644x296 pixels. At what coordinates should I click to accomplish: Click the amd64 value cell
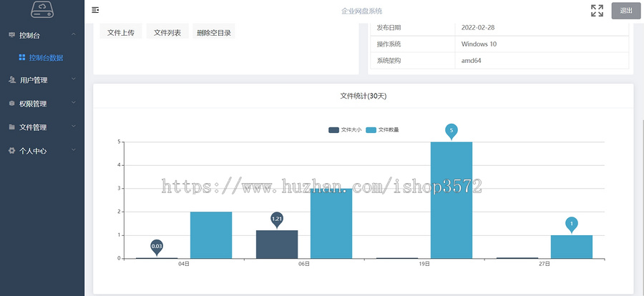[542, 61]
